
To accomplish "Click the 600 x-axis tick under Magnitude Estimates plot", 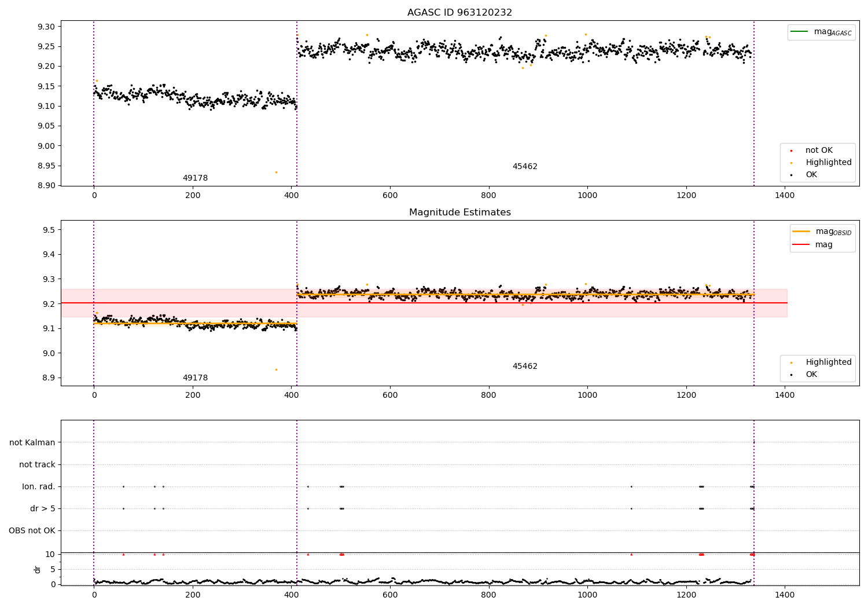I will [x=390, y=395].
